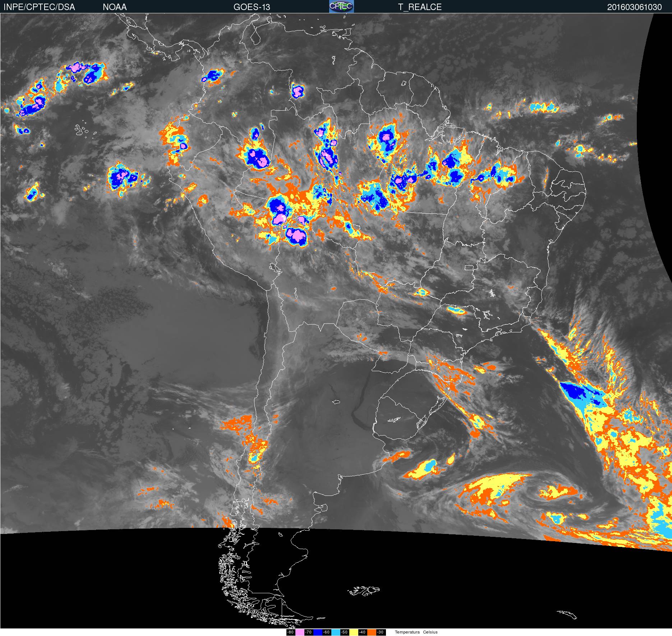The width and height of the screenshot is (672, 636).
Task: Click the light blue legend color swatch
Action: coord(336,632)
